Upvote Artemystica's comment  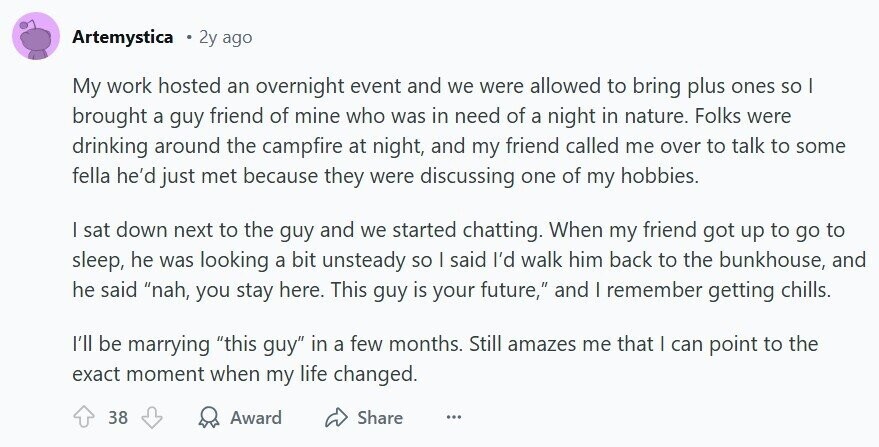pyautogui.click(x=84, y=417)
